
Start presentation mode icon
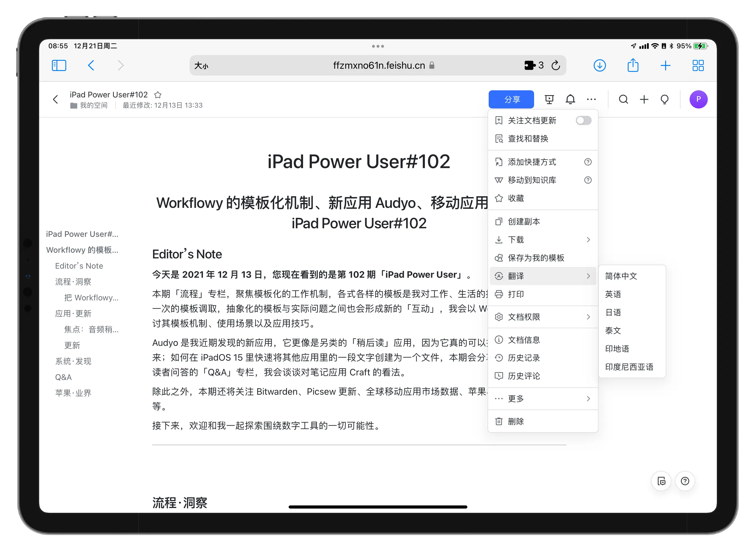(549, 99)
